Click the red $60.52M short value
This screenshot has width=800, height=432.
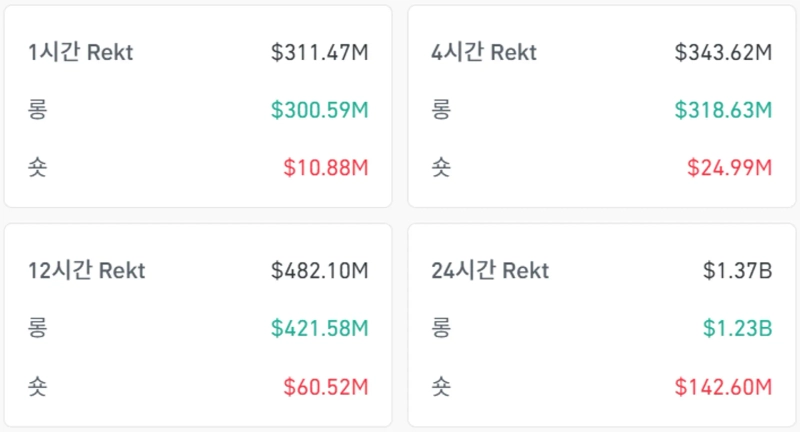(326, 386)
